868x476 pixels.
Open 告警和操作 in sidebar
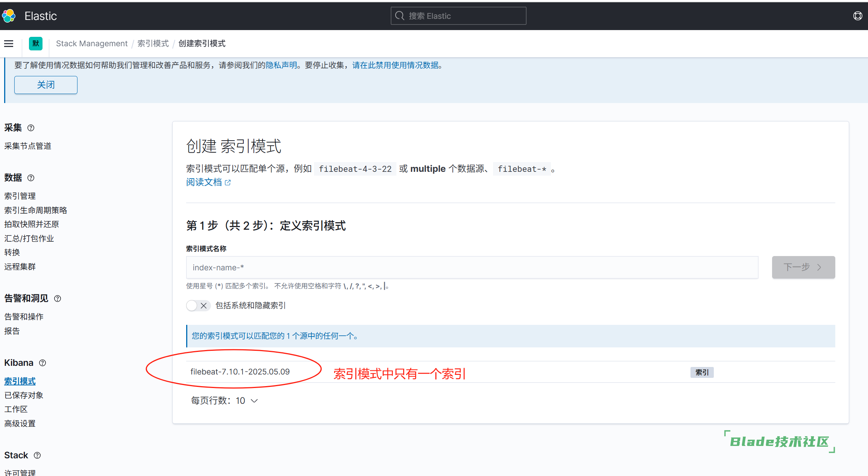pos(24,317)
